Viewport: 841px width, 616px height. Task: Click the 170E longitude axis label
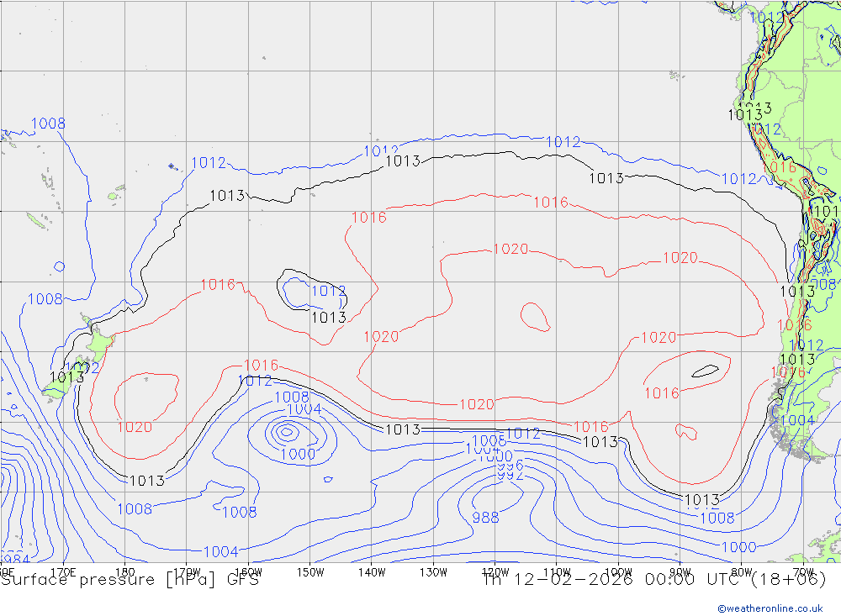pos(63,572)
